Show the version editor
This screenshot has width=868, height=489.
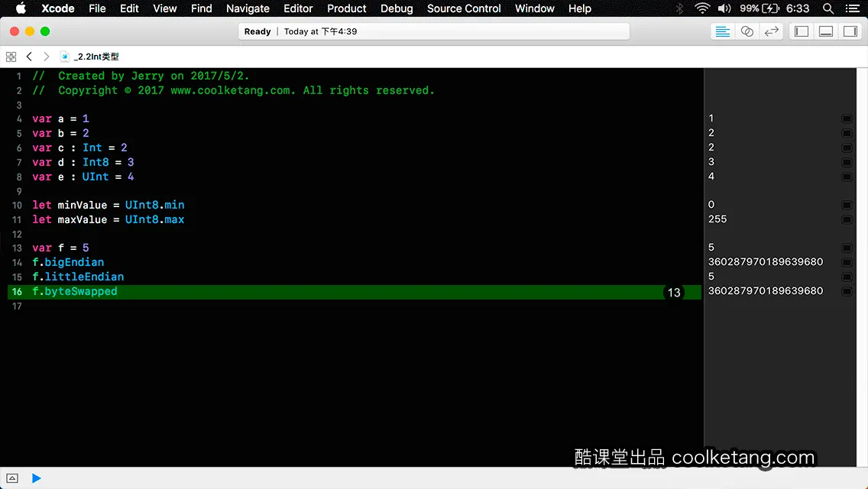(771, 31)
